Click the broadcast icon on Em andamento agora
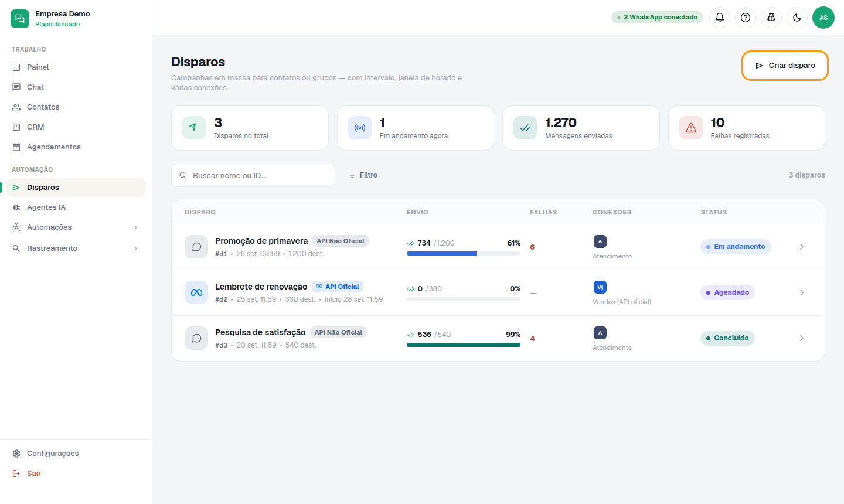Screen dimensions: 844x504 point(360,128)
